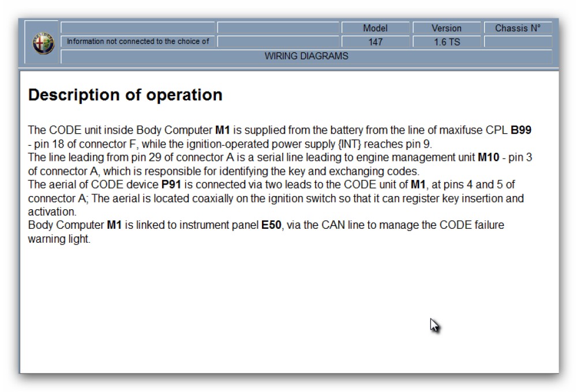Click M1 before 'is linked to instrument panel'

(114, 225)
